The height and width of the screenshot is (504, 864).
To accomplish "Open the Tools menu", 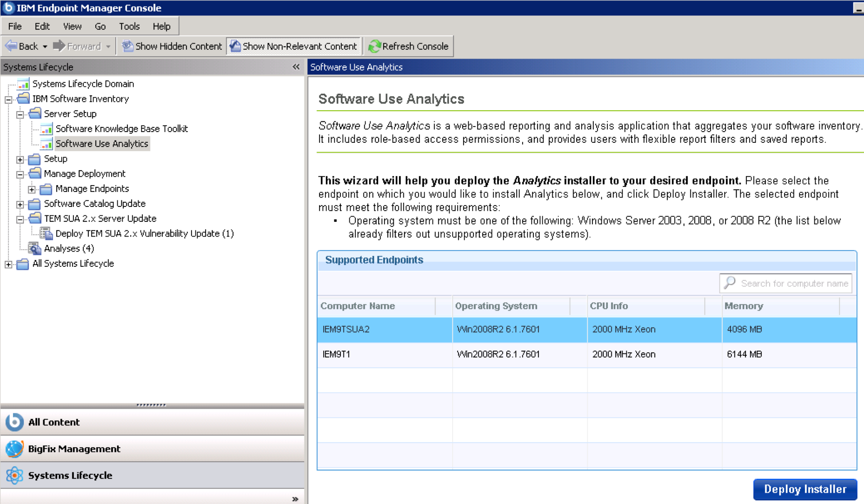I will point(129,27).
